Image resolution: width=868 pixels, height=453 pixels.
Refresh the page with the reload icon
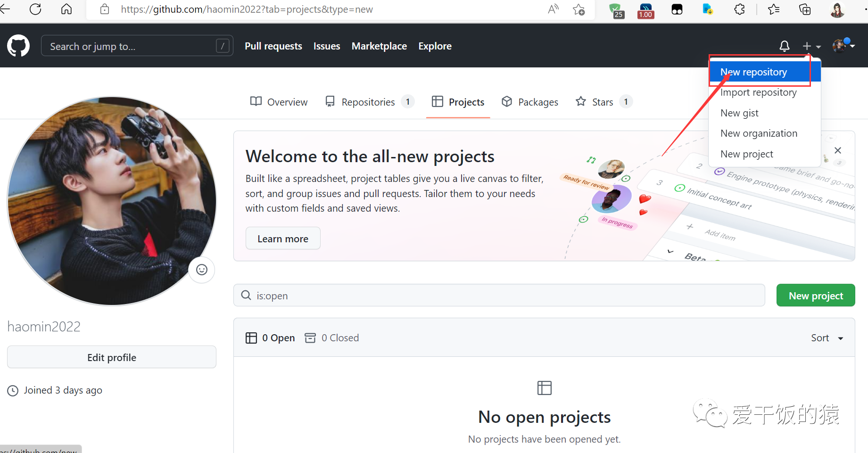pos(35,9)
